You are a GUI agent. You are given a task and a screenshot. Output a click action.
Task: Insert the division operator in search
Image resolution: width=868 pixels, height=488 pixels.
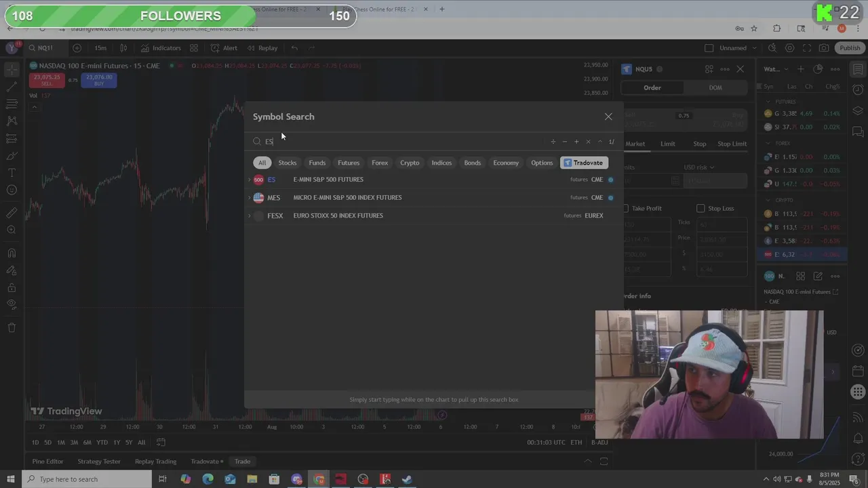(x=553, y=142)
